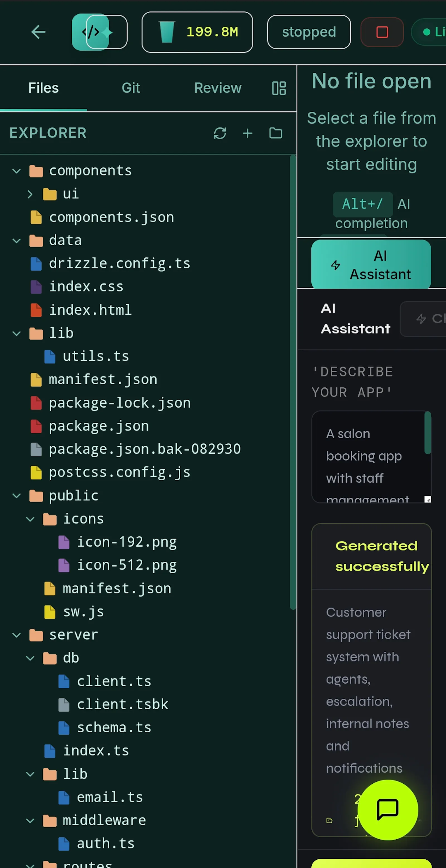
Task: Click the describe-app textarea scrollbar
Action: click(x=428, y=433)
